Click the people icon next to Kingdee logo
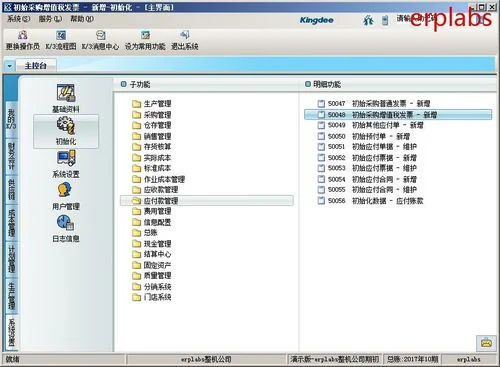 (368, 20)
